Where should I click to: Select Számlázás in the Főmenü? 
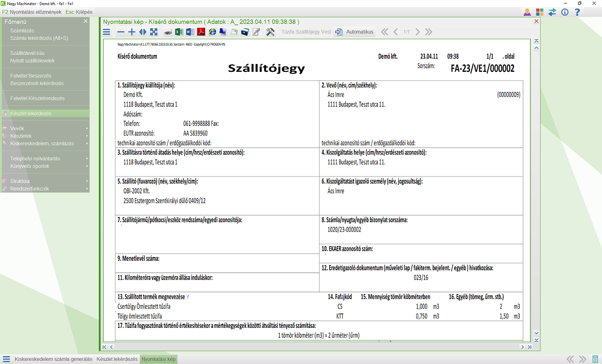[22, 30]
